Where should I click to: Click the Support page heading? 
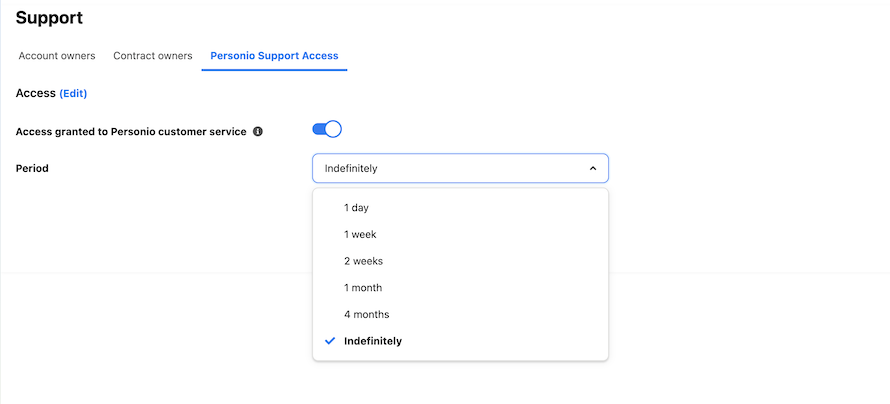pos(49,18)
